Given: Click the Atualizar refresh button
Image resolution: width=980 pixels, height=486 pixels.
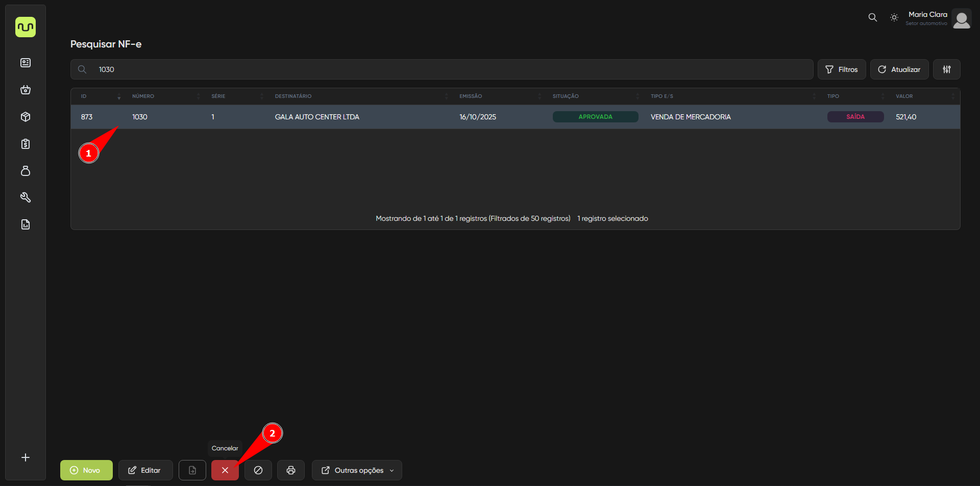Looking at the screenshot, I should point(899,69).
